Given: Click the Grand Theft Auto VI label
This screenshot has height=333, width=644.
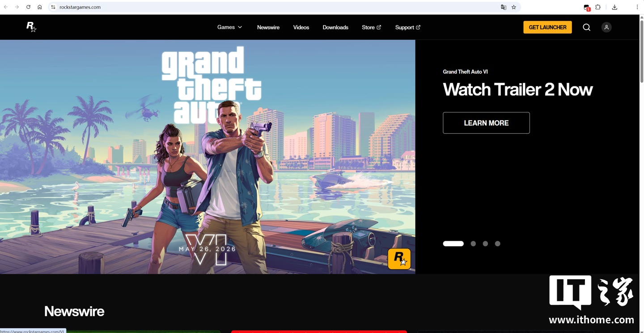Looking at the screenshot, I should pos(465,72).
